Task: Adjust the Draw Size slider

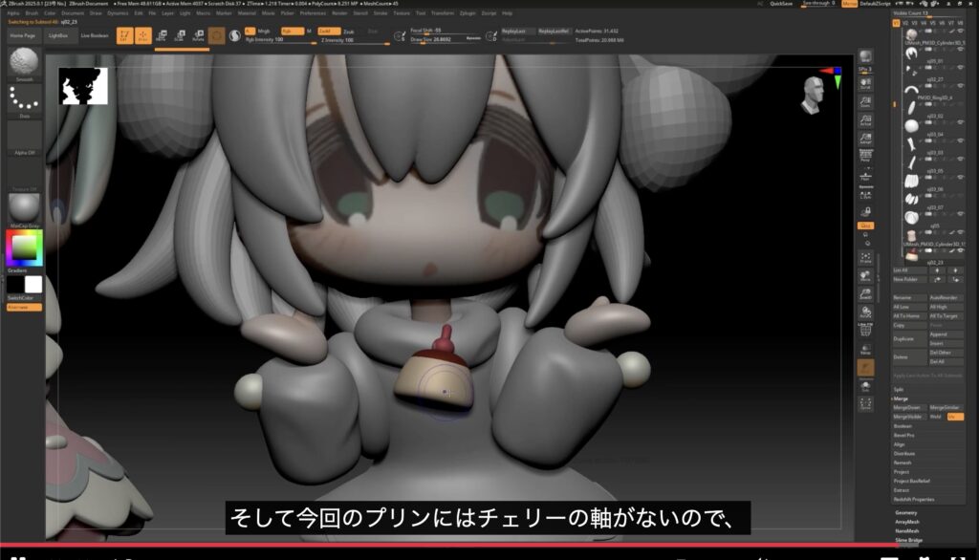Action: 446,40
